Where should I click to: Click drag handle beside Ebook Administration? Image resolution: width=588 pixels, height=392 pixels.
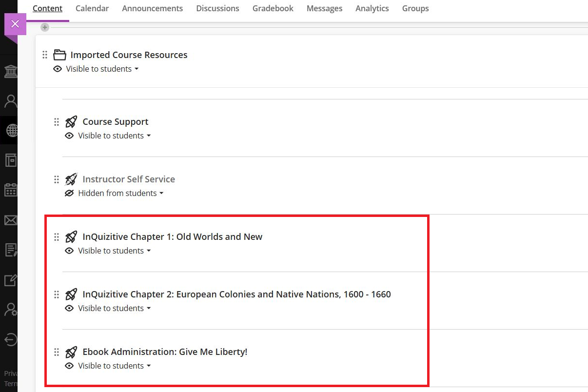(57, 352)
